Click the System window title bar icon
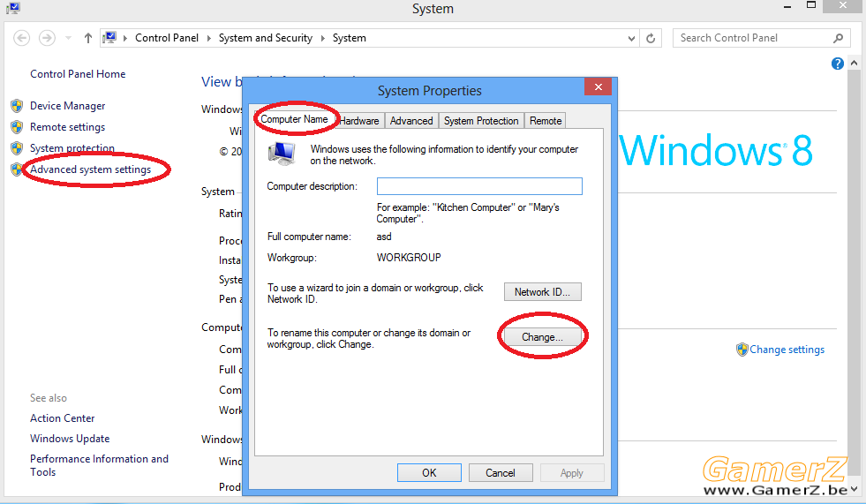The height and width of the screenshot is (504, 866). coord(12,8)
